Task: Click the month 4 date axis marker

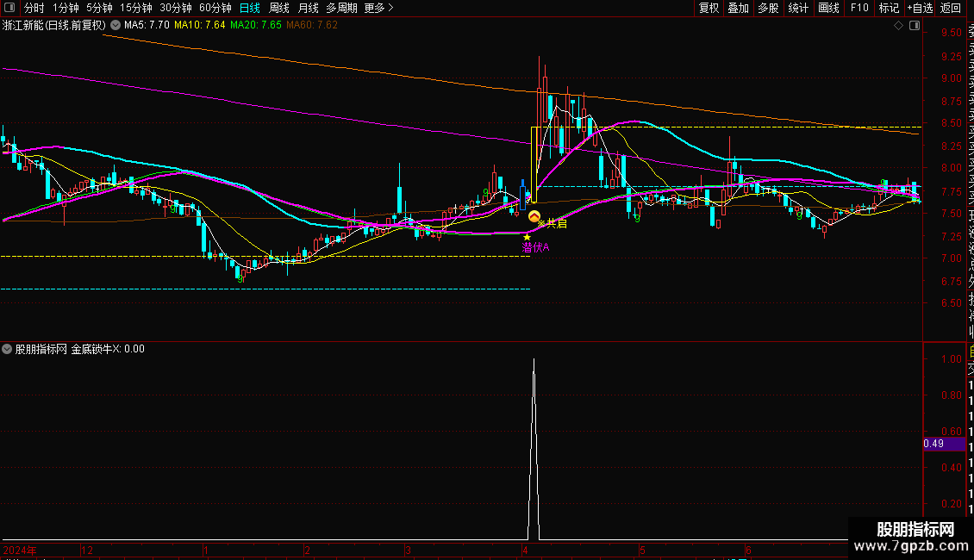Action: pyautogui.click(x=525, y=550)
